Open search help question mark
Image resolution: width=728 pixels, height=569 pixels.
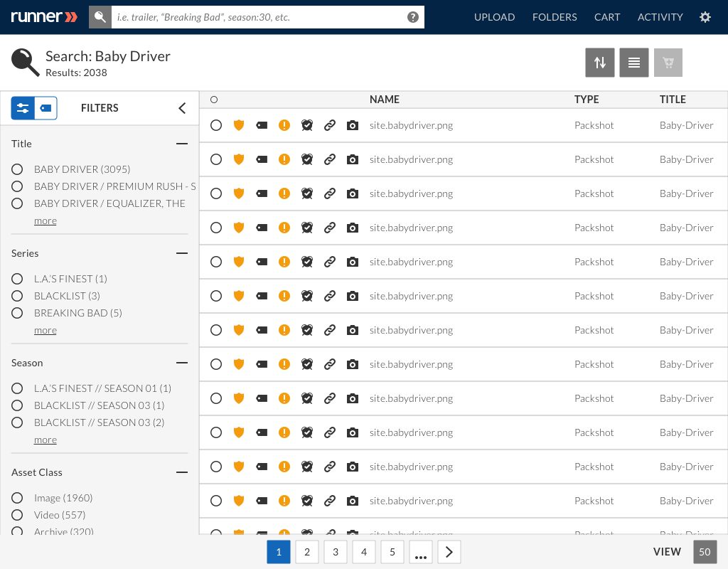413,17
